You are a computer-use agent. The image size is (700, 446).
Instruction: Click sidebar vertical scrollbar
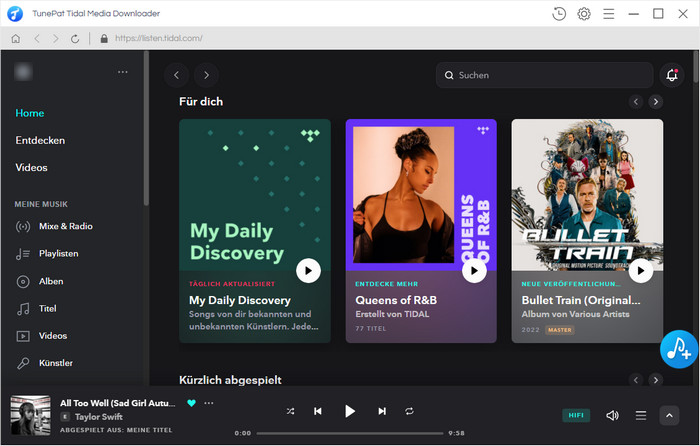146,129
